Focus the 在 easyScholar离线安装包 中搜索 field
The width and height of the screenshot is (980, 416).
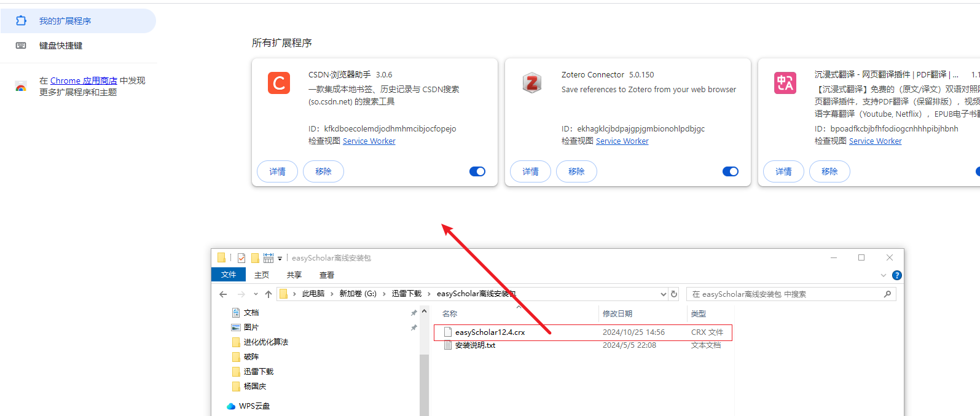791,294
